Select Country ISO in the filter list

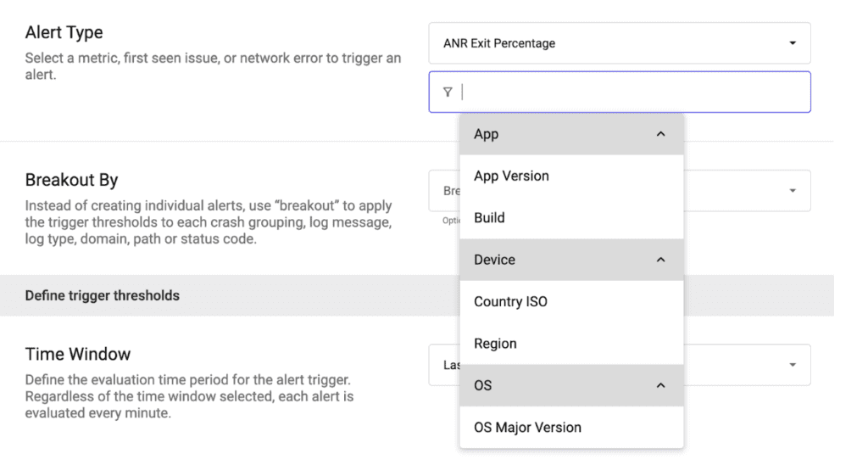point(510,301)
